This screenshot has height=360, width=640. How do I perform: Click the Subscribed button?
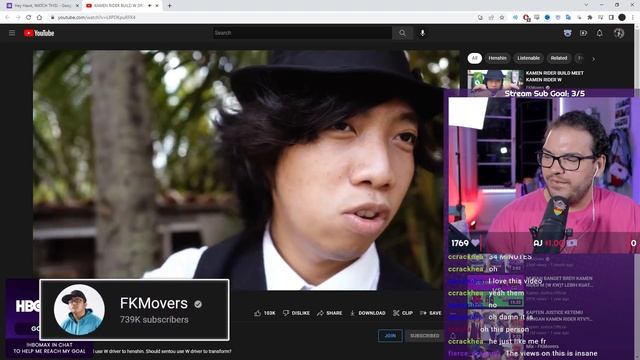[424, 336]
